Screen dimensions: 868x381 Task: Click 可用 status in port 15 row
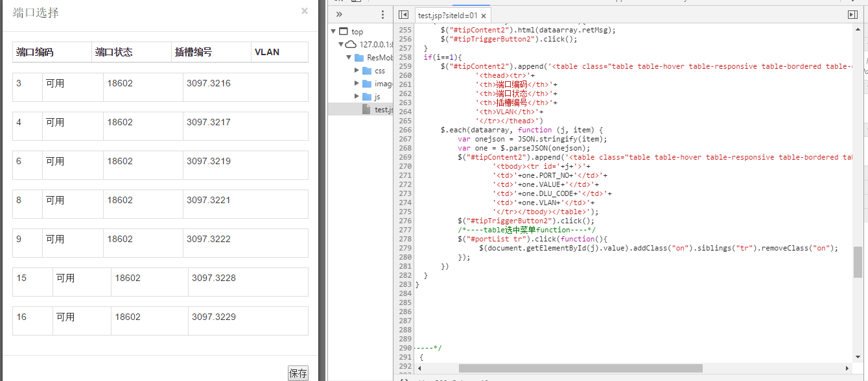(x=65, y=278)
